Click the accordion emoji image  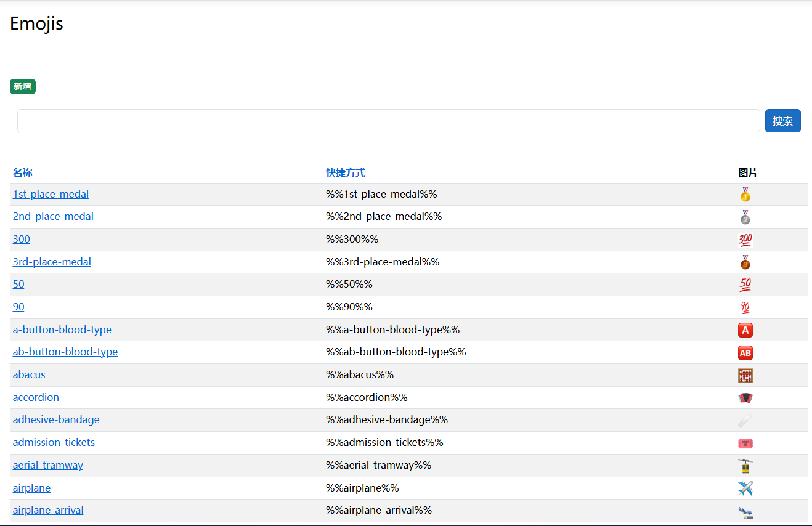tap(745, 398)
